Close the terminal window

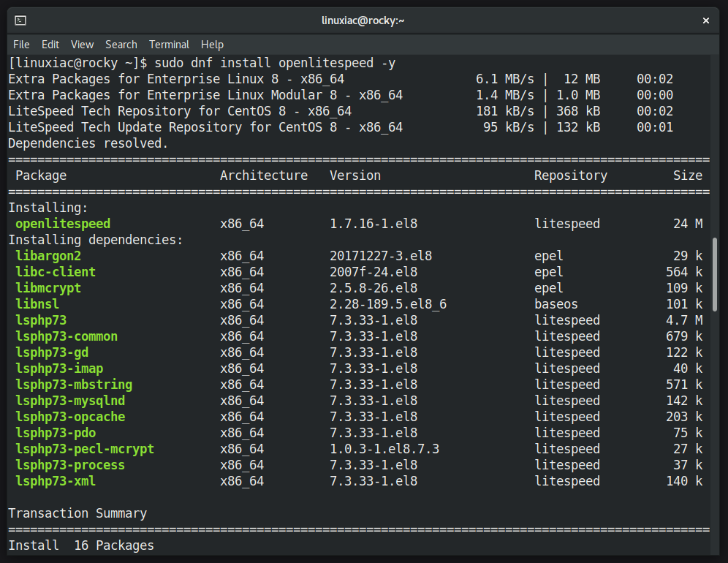pos(706,20)
